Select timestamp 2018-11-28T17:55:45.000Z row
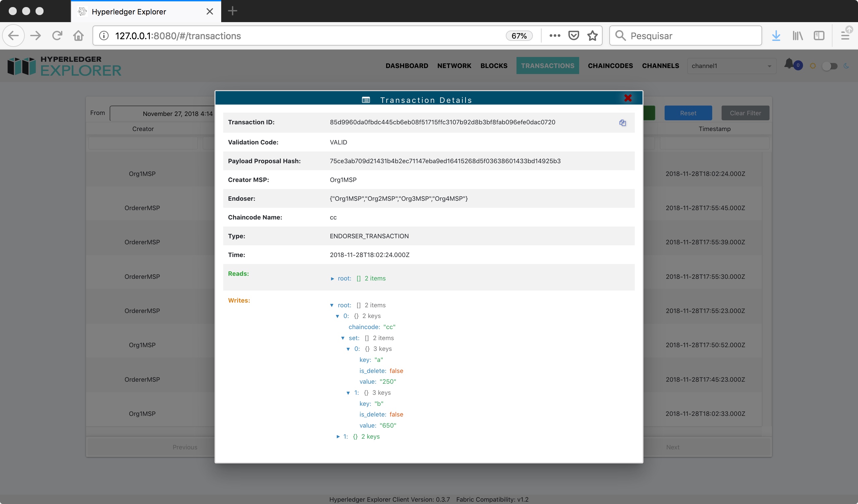Viewport: 858px width, 504px height. pyautogui.click(x=705, y=208)
